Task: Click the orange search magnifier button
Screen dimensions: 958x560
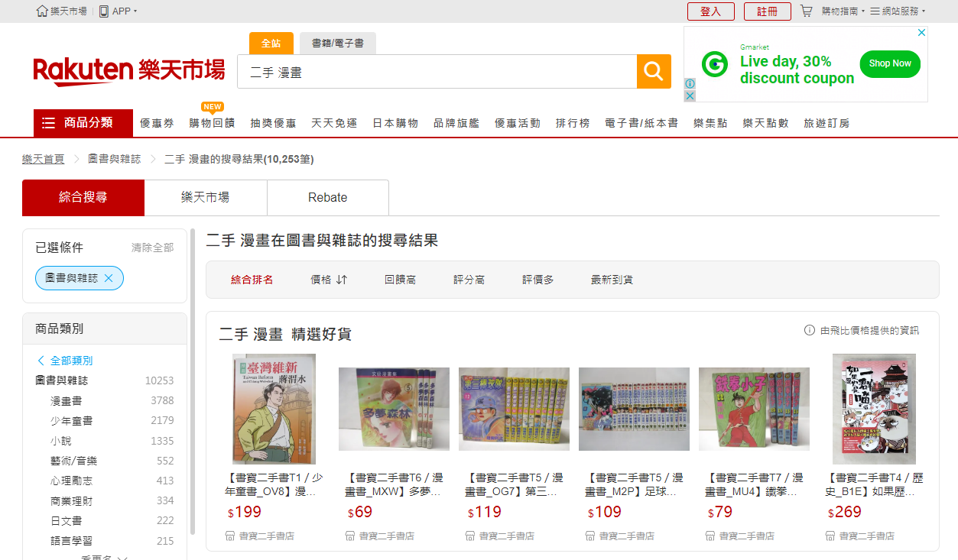Action: (x=654, y=71)
